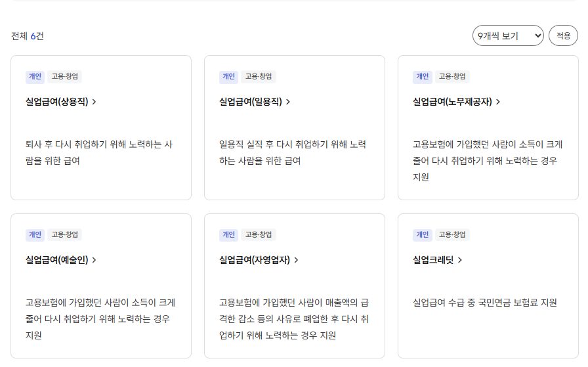Click the arrow icon beside 실업급여(예술인)
Viewport: 588px width, 367px height.
tap(94, 260)
